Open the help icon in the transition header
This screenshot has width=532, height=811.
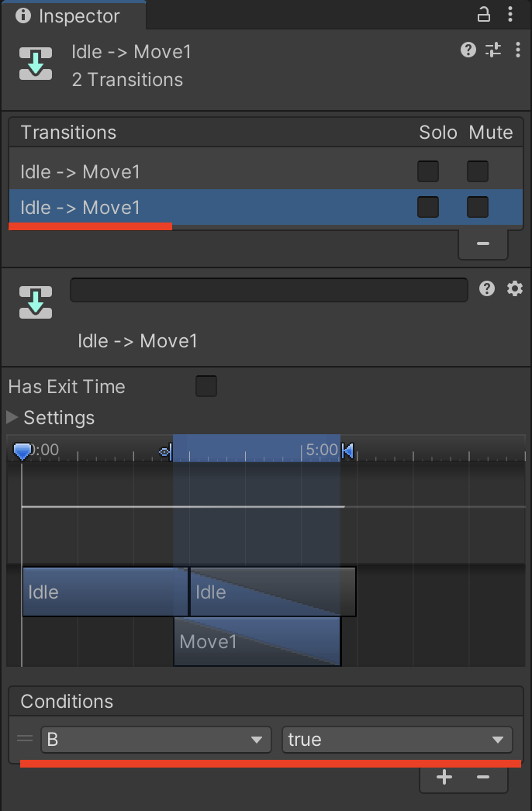point(467,50)
